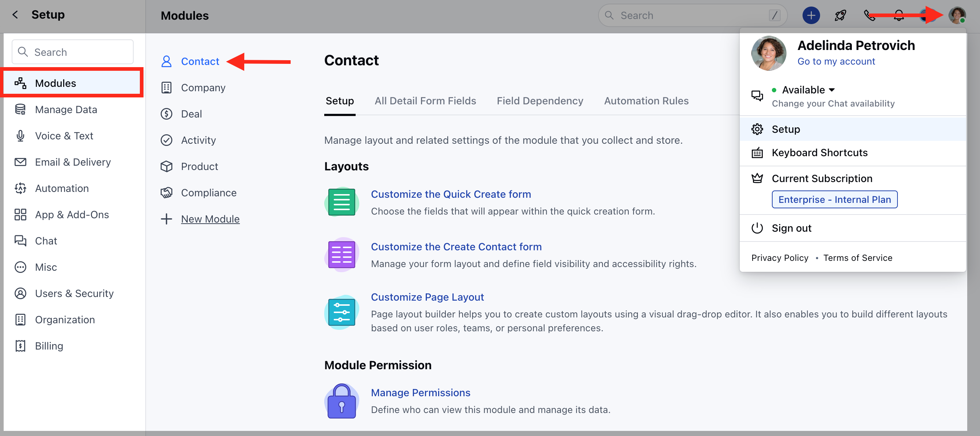
Task: Click the purple Create Contact form icon
Action: [x=341, y=254]
